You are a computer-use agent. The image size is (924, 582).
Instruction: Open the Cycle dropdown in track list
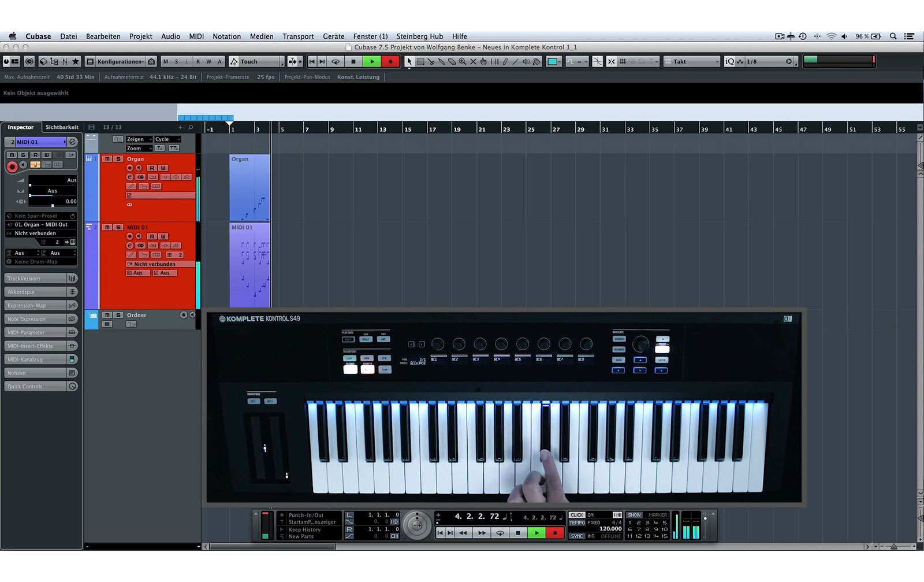167,139
